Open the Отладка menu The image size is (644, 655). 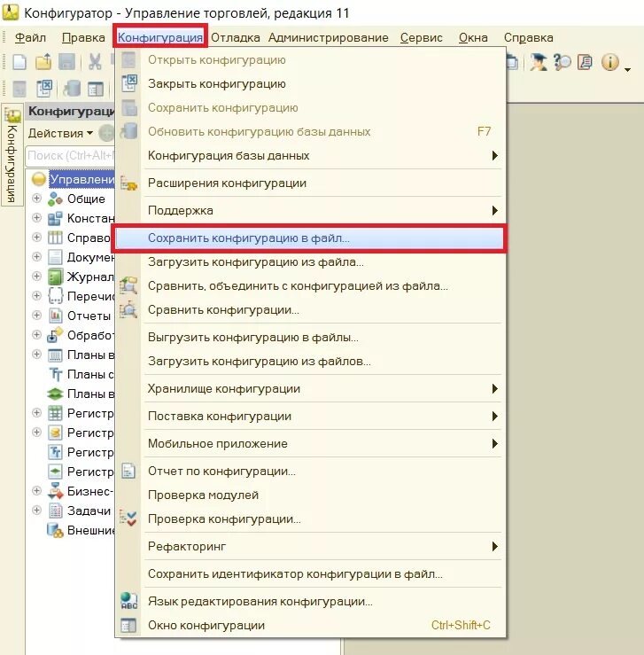point(236,37)
